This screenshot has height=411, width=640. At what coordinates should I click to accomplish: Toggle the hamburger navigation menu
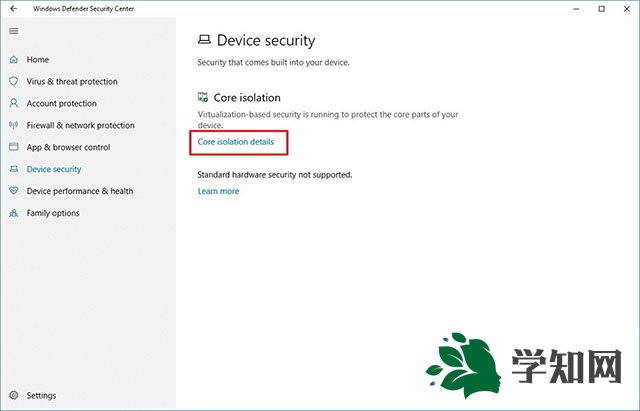(x=13, y=31)
